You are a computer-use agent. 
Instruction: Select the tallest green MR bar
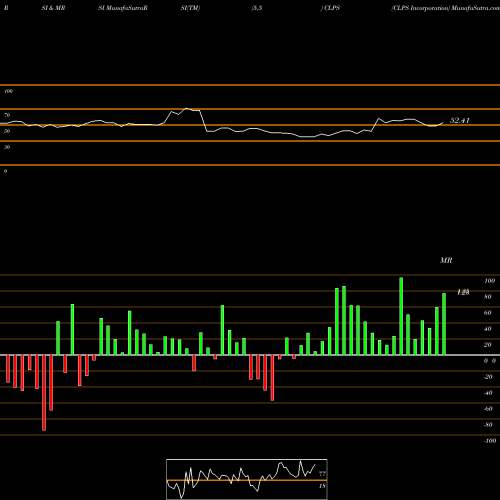point(401,316)
